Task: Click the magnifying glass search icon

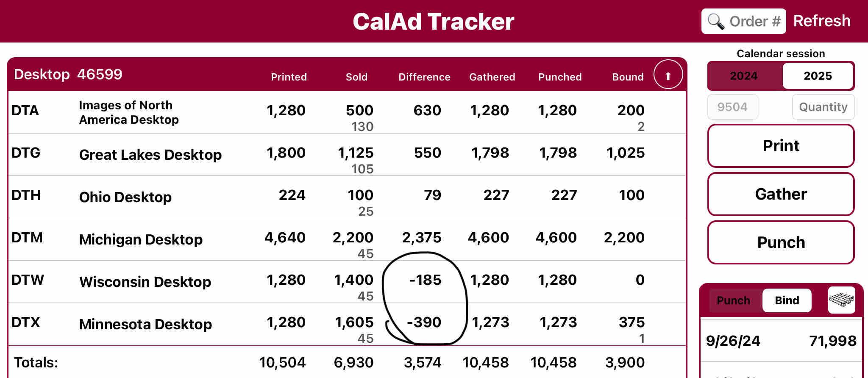Action: [716, 21]
